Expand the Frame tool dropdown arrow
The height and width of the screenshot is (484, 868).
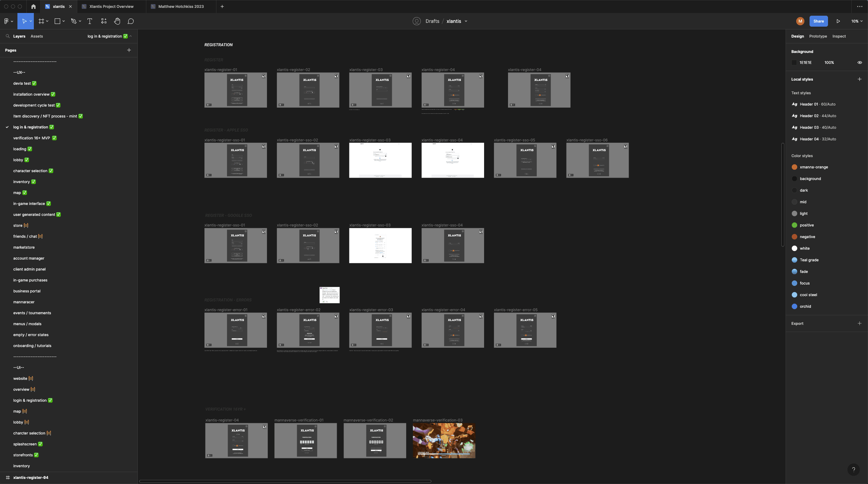[47, 21]
